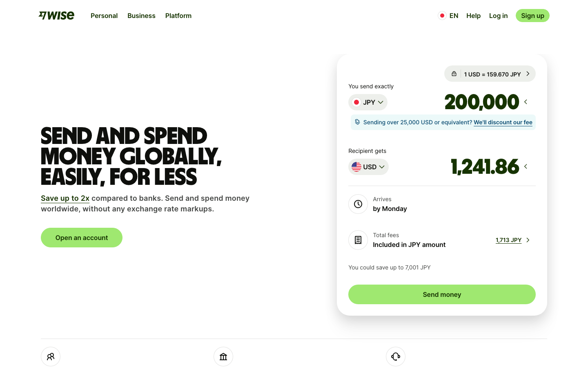
Task: Click the Open an account button
Action: click(x=82, y=238)
